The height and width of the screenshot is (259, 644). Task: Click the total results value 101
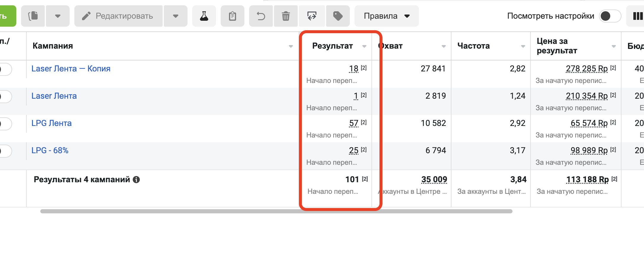pyautogui.click(x=352, y=180)
